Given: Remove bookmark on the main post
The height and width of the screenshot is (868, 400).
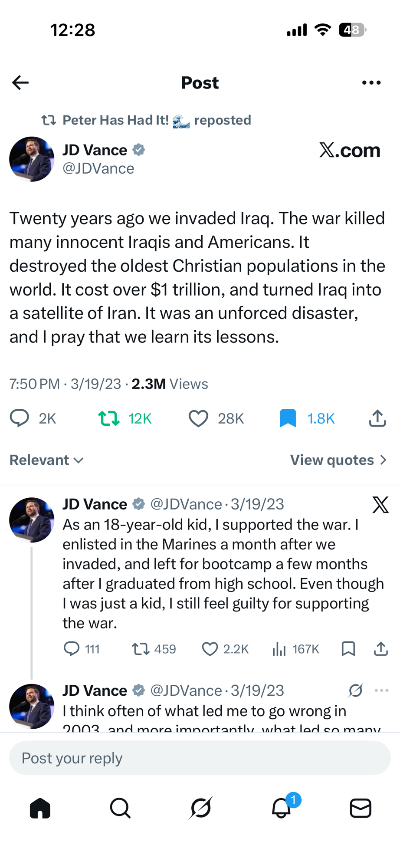Looking at the screenshot, I should [x=288, y=418].
